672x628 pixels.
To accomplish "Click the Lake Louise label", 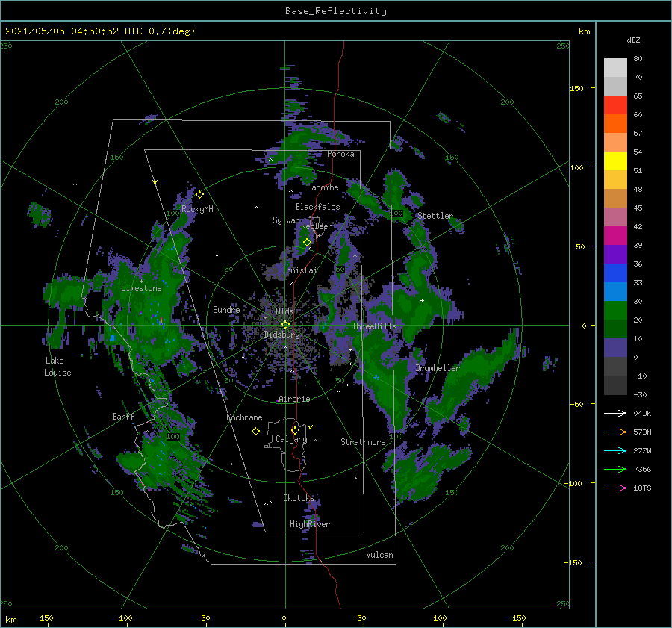I will click(x=57, y=367).
